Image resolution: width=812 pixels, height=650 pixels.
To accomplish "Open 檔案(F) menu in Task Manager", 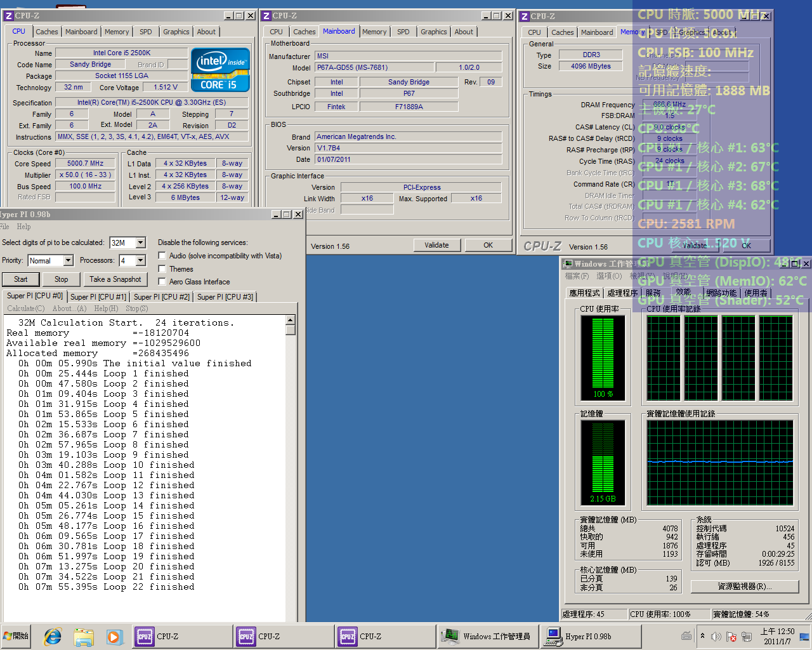I will point(577,276).
